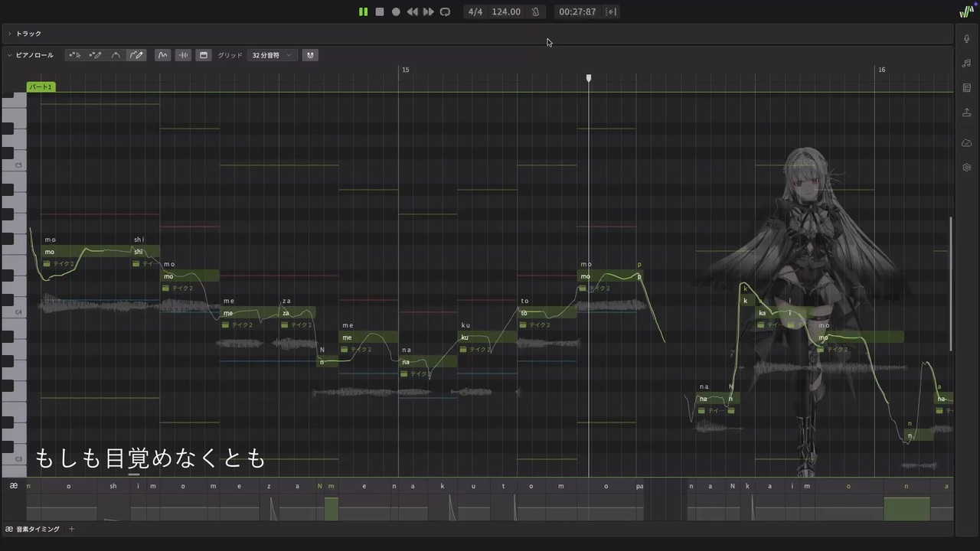Open the settings gear side panel
This screenshot has width=980, height=551.
coord(967,167)
